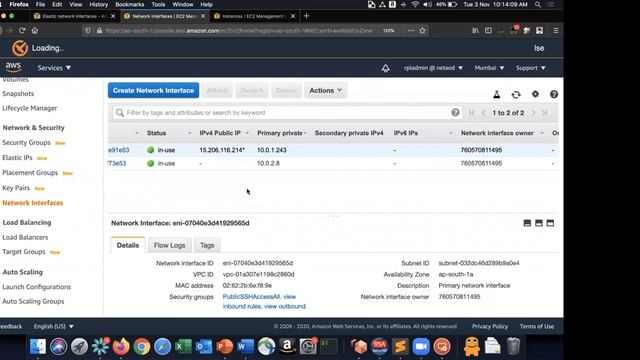Go to next page of results
This screenshot has width=640, height=360.
point(533,113)
